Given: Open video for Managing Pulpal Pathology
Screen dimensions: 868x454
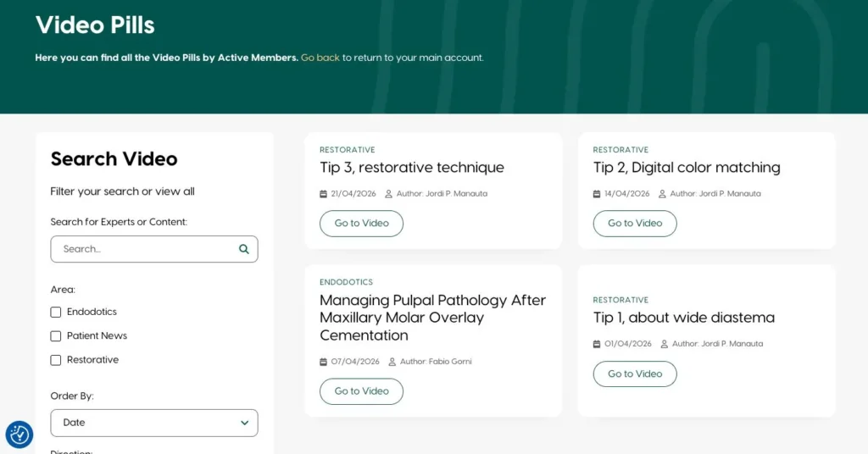Looking at the screenshot, I should (x=361, y=391).
